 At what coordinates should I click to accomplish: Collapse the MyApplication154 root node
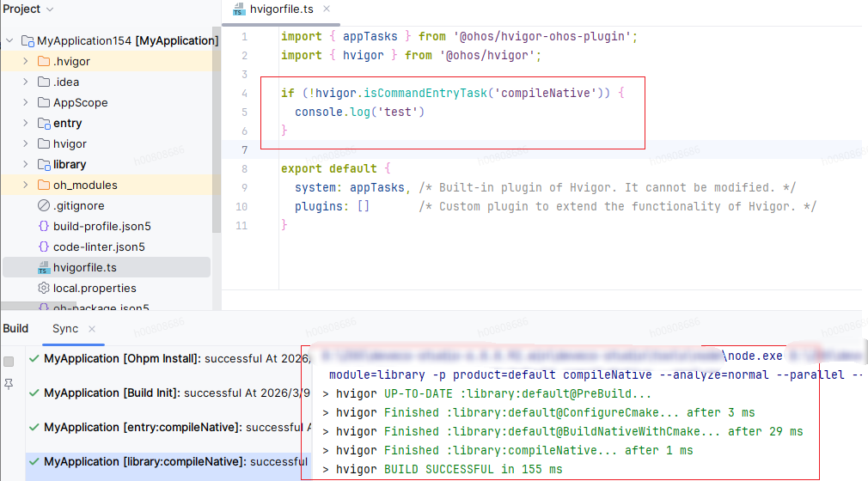[x=9, y=40]
